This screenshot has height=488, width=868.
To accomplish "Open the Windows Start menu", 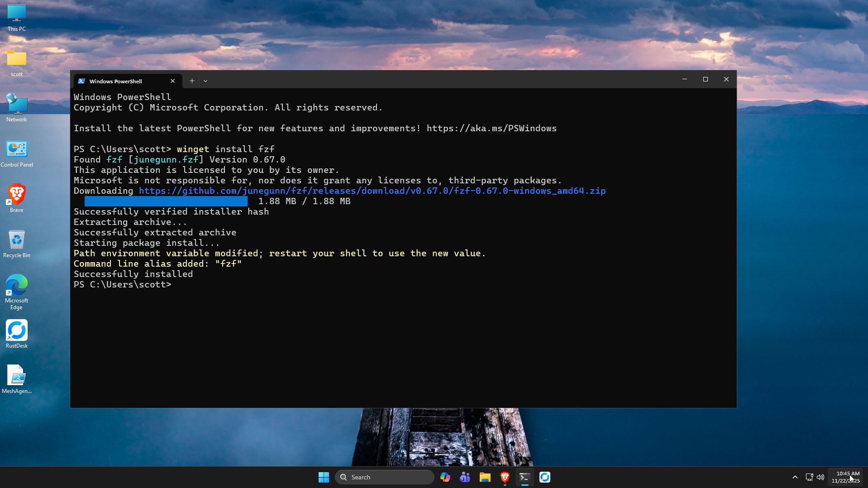I will (324, 477).
